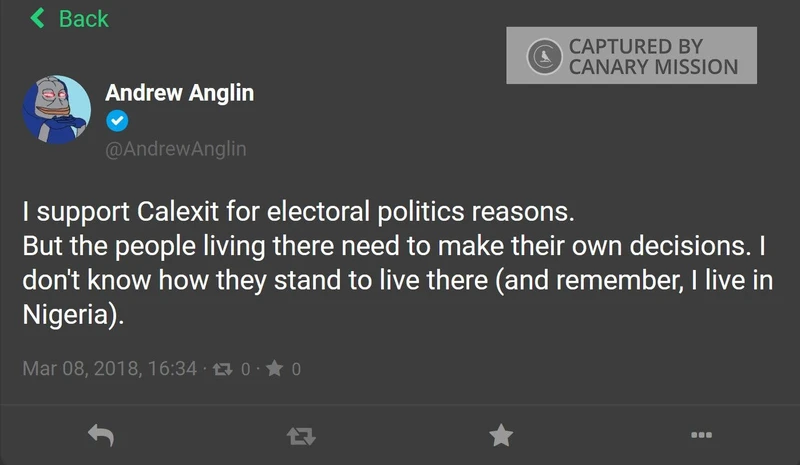Reply to the post with the arrow icon
The height and width of the screenshot is (465, 800).
[100, 434]
